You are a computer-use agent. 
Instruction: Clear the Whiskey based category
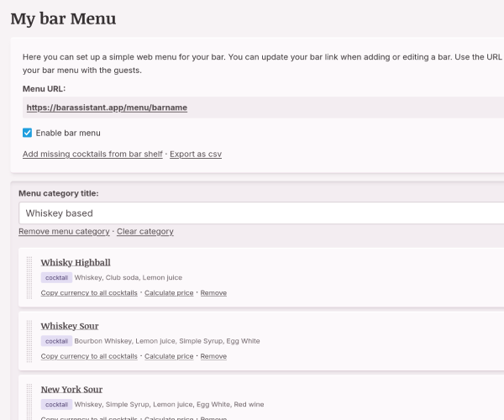[x=144, y=232]
